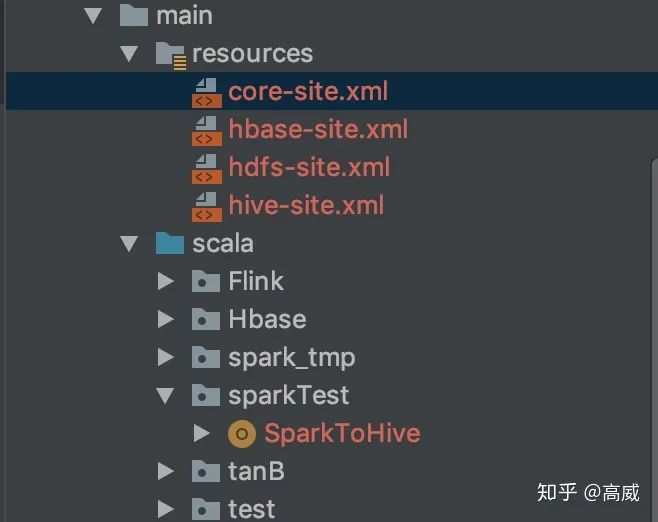
Task: Collapse the main folder
Action: coord(93,16)
